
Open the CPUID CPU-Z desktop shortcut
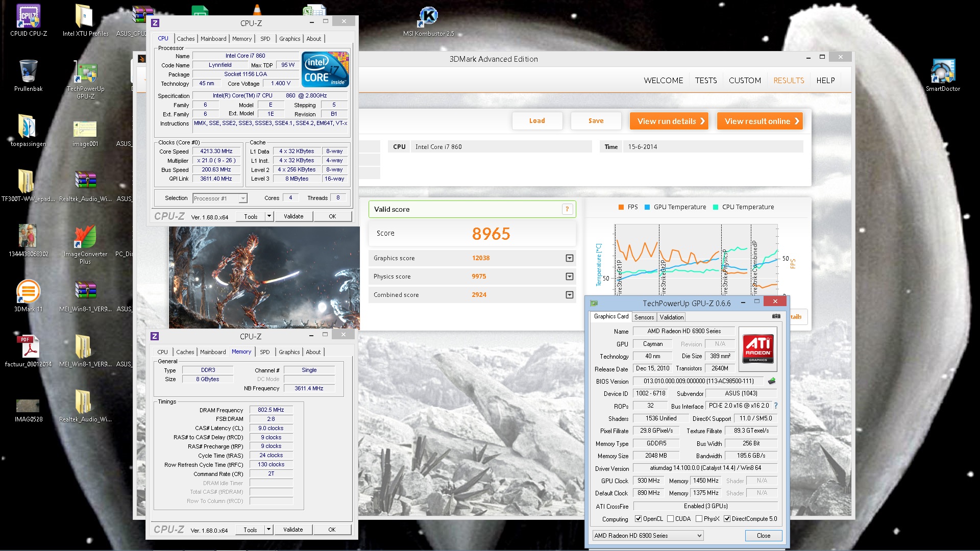(x=29, y=20)
